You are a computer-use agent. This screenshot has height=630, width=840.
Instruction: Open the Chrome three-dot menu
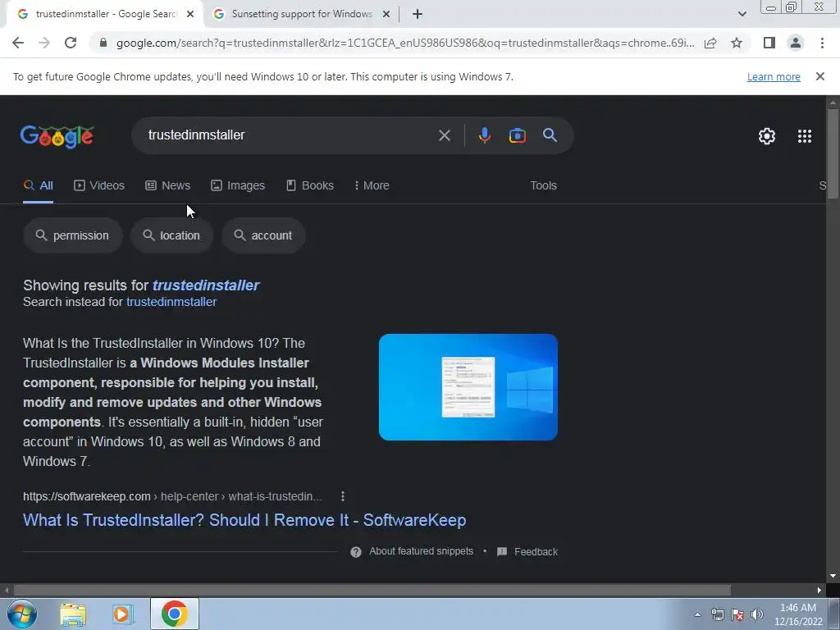click(822, 43)
